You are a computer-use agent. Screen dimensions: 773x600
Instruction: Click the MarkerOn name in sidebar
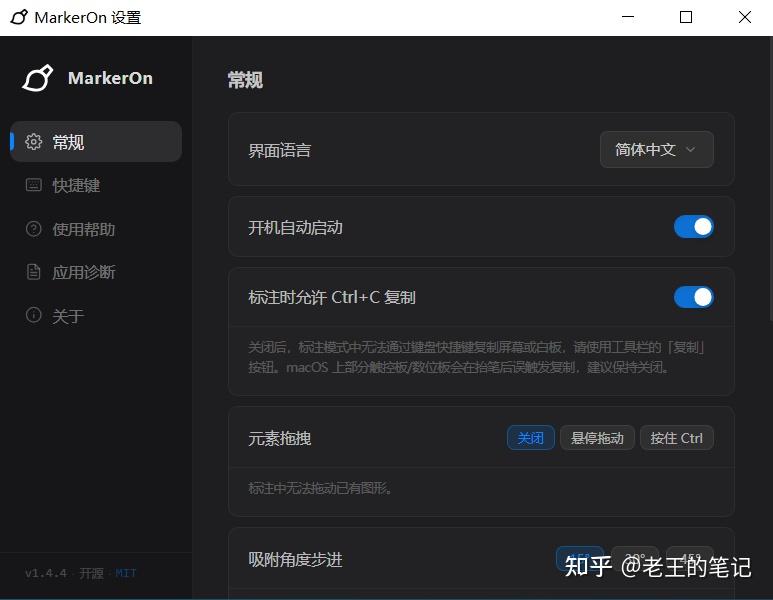click(110, 78)
